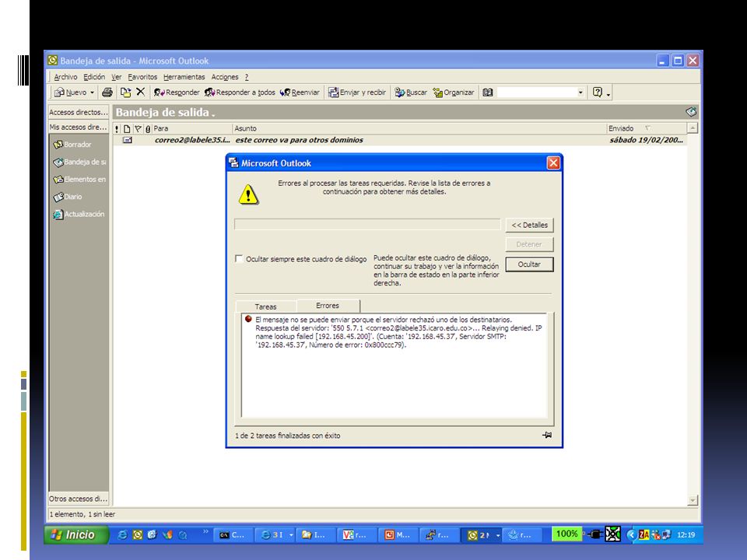Click the Help question mark icon

[x=598, y=93]
